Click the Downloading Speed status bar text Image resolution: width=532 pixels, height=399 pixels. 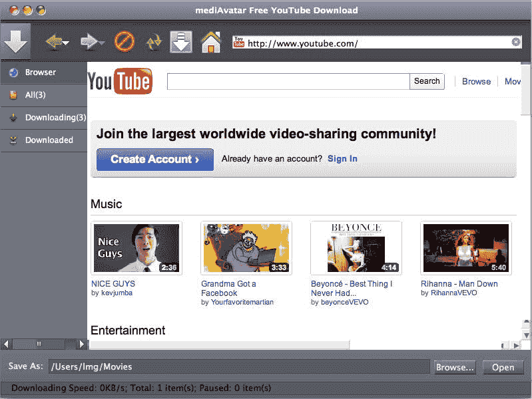141,388
